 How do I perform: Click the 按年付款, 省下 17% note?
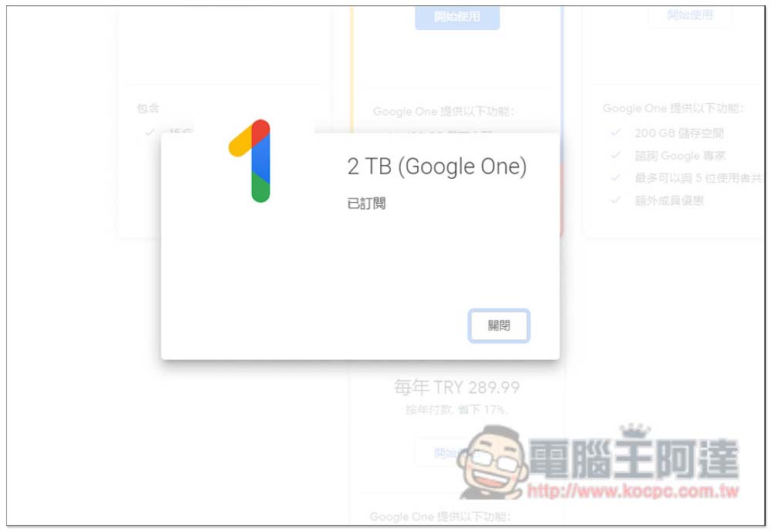pos(456,409)
